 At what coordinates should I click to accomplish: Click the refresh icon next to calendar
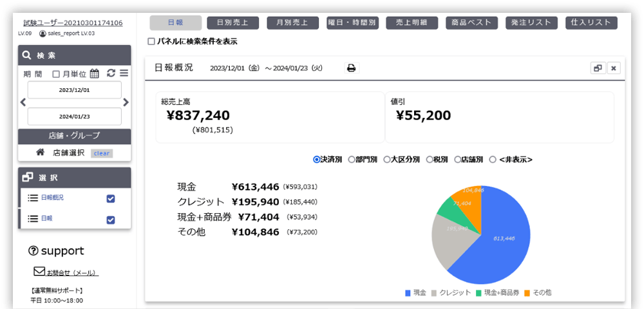[x=111, y=73]
